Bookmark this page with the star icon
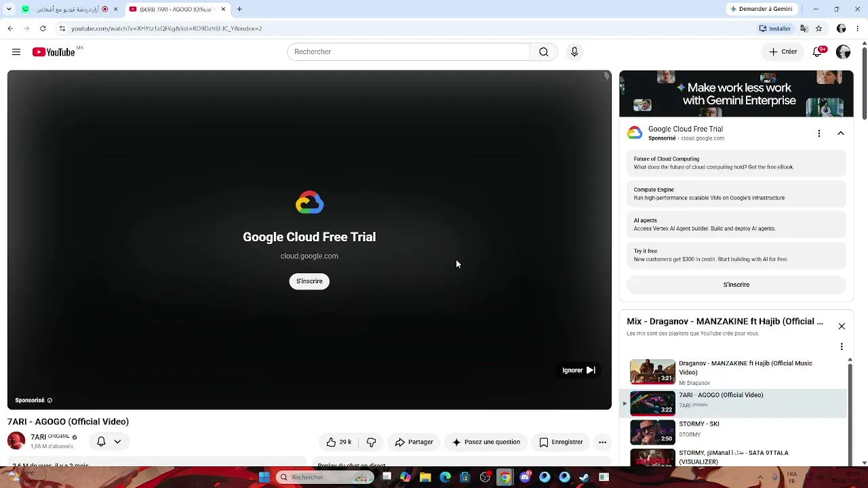The width and height of the screenshot is (868, 488). click(x=818, y=28)
